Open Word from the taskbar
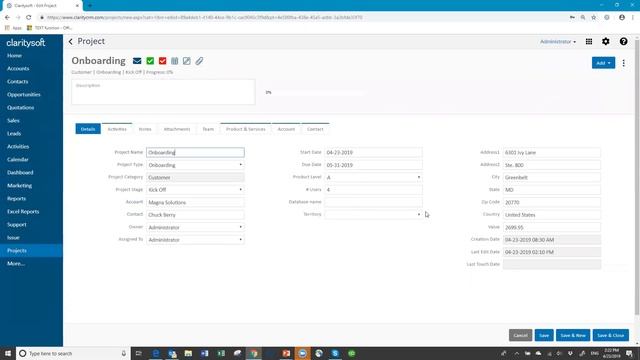This screenshot has height=360, width=640. click(204, 353)
